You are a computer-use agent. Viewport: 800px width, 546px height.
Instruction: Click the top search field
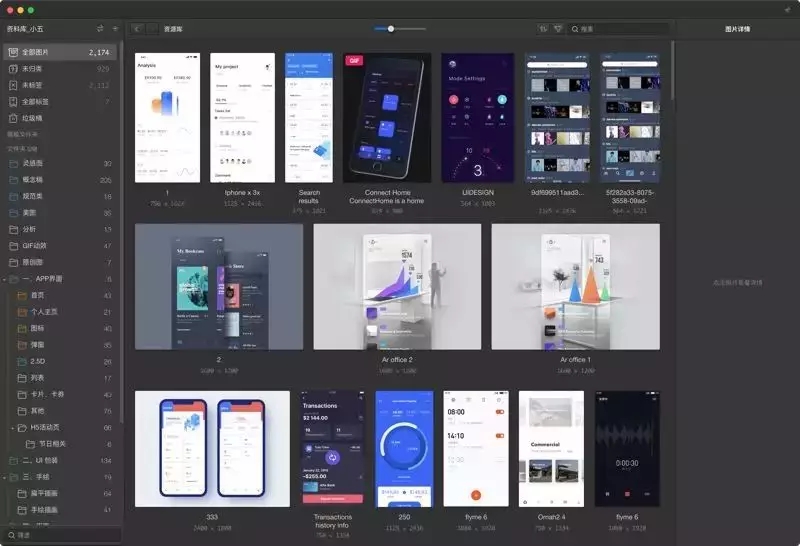click(620, 29)
